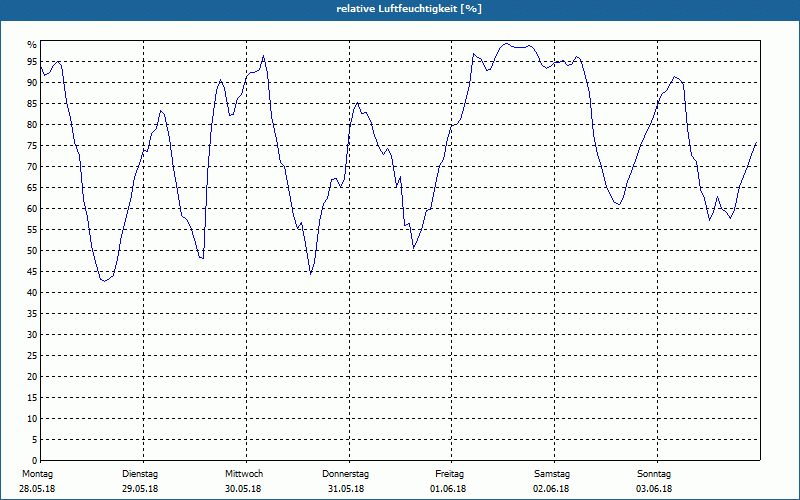Click the '10' y-axis value
This screenshot has width=800, height=500.
pos(33,419)
